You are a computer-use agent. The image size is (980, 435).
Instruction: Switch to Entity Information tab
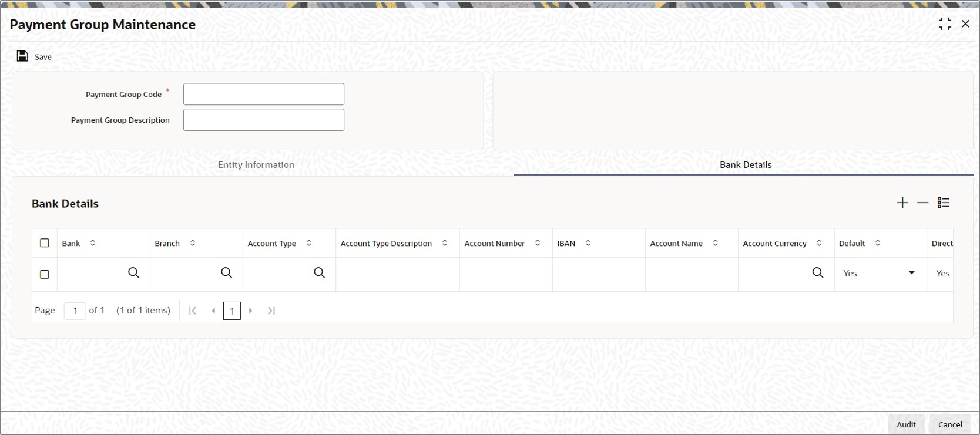[256, 165]
